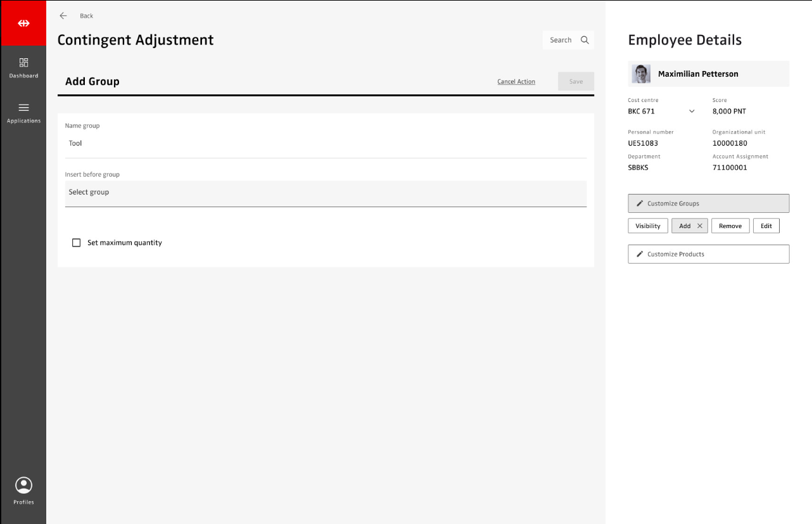Close the Add chip with X

tap(700, 226)
